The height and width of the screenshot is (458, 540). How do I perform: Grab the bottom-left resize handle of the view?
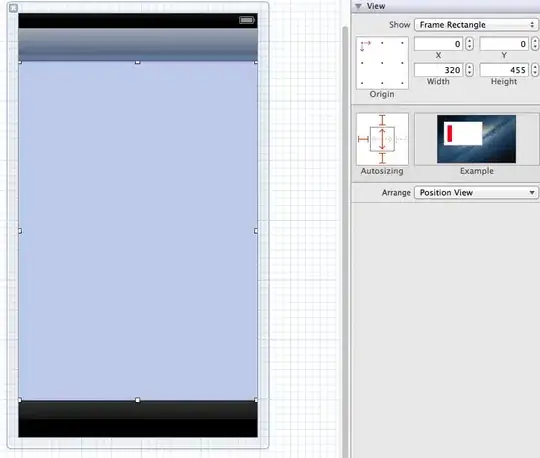(20, 400)
